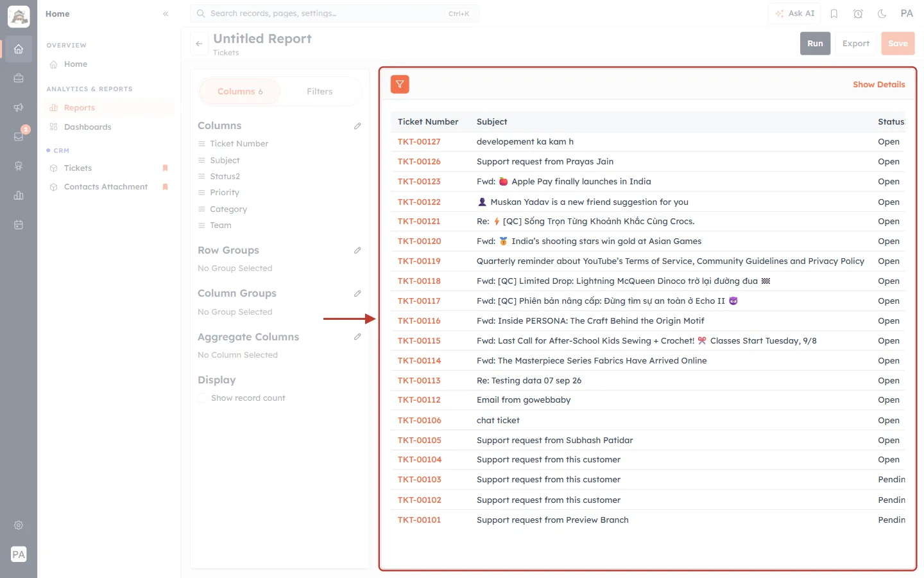
Task: Edit Row Groups using the pencil icon
Action: tap(357, 250)
